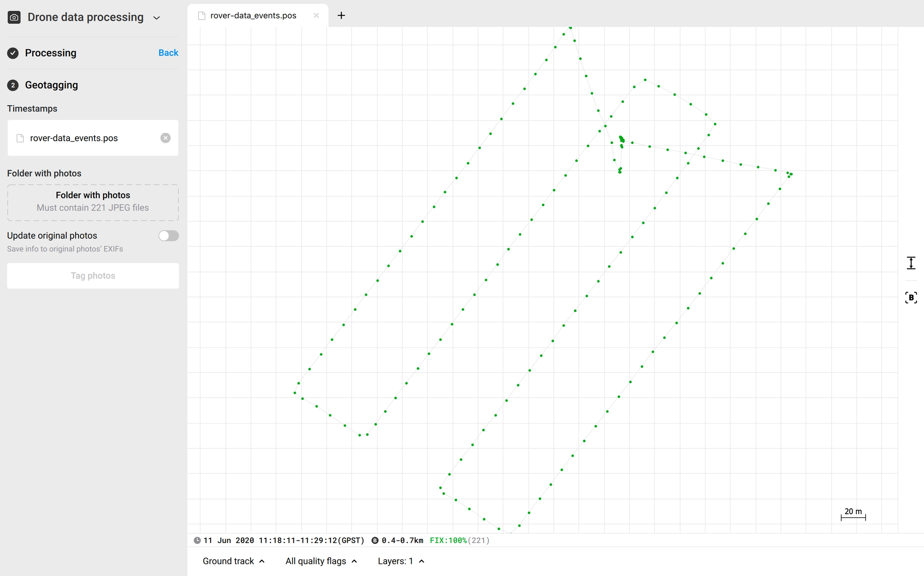Remove rover-data_events.pos from Timestamps

pyautogui.click(x=165, y=138)
